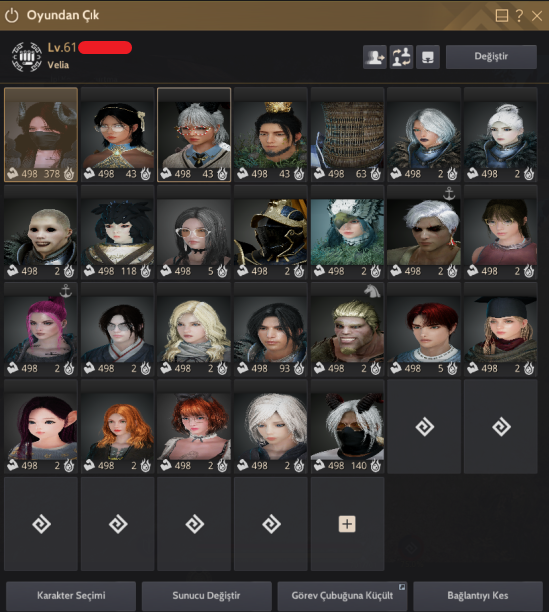Choose the graduation cap character

pos(501,329)
